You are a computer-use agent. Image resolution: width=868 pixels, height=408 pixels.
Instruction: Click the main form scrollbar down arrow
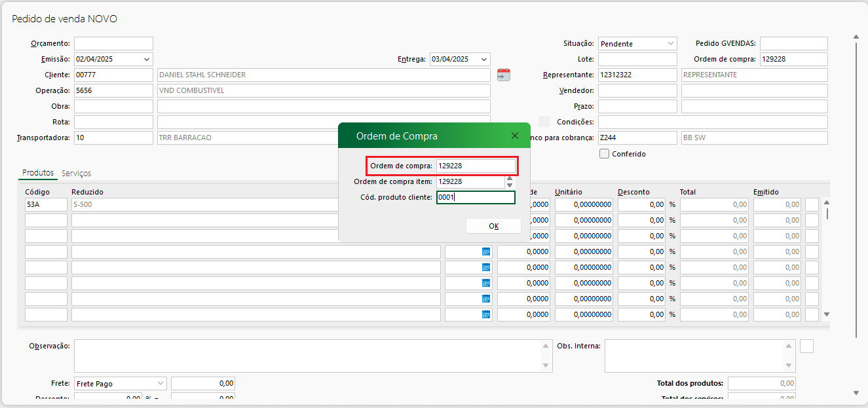(x=856, y=393)
